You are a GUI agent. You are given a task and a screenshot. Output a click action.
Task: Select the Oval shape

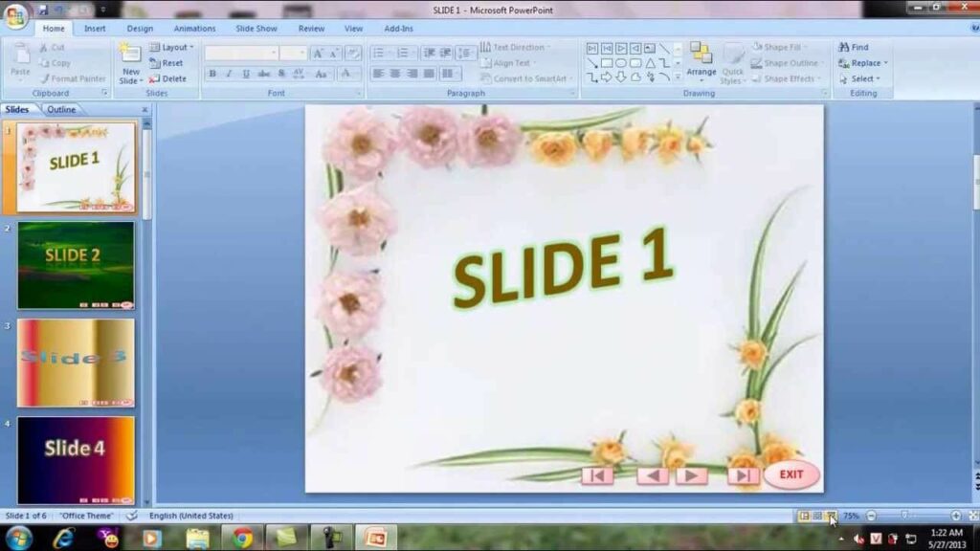620,63
